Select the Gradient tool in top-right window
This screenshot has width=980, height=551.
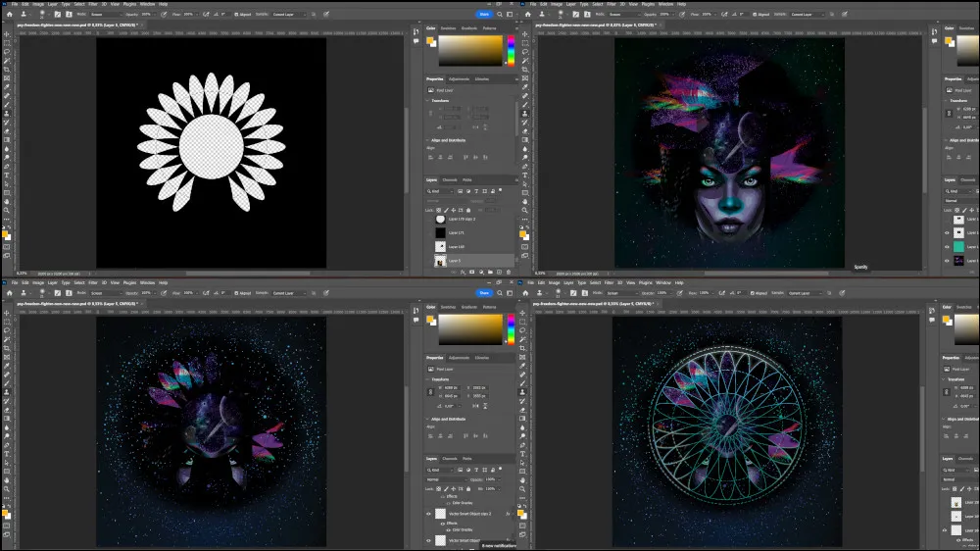[525, 139]
